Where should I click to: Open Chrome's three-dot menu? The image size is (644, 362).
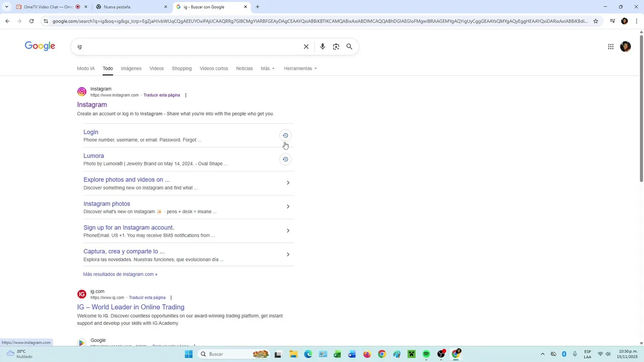636,21
